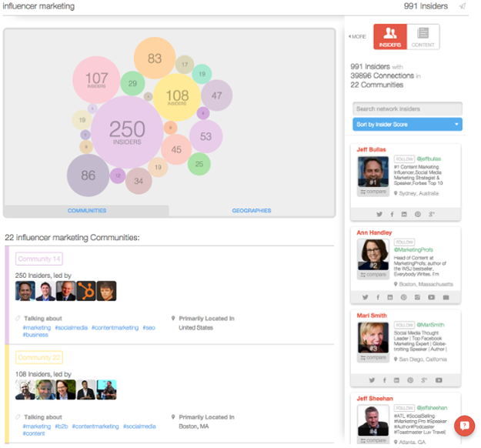Open Ann Handley's last social icon
The height and width of the screenshot is (448, 481).
coord(446,297)
